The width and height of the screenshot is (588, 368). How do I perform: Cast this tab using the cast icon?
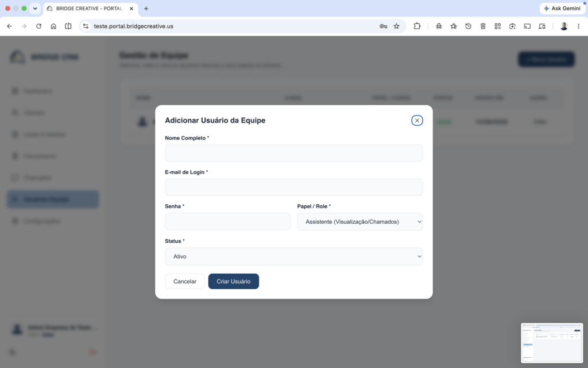[527, 26]
